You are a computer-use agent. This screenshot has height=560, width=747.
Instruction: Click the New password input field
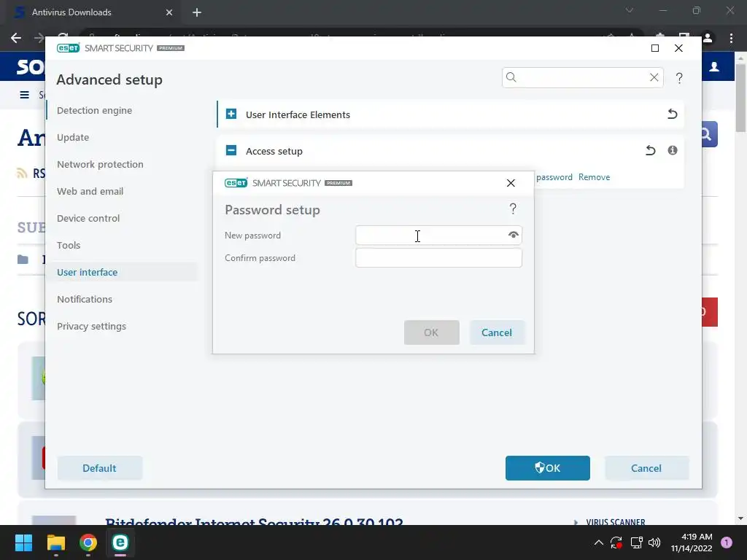[438, 236]
